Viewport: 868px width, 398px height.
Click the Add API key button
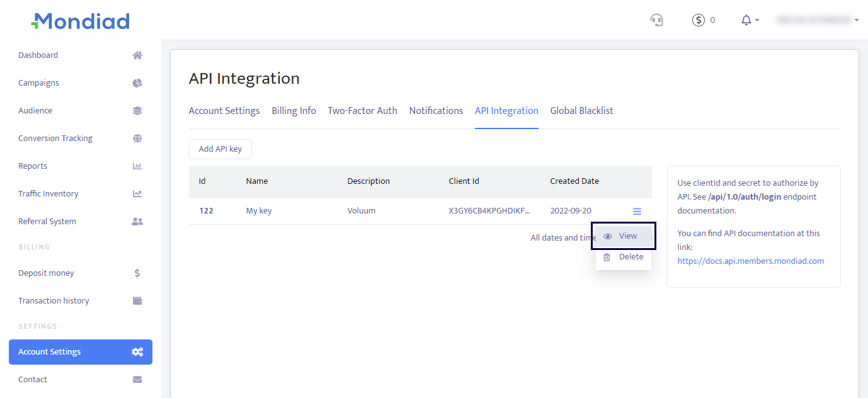(220, 149)
